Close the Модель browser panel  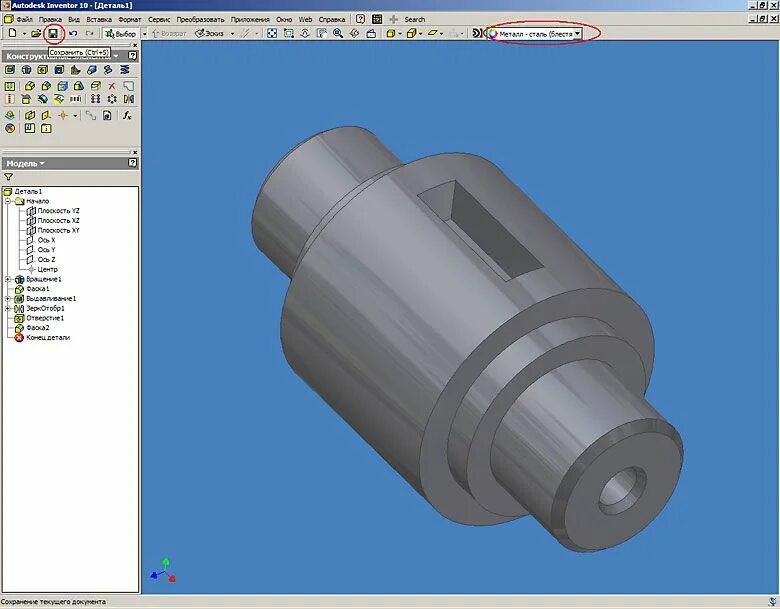coord(135,152)
